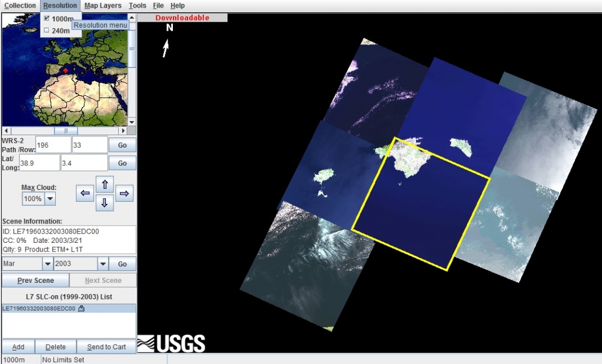
Task: Click the downloadable icon beside the listed scene
Action: [x=81, y=309]
